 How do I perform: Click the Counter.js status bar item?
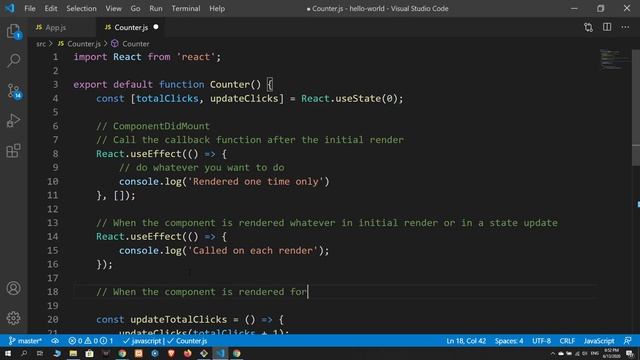coord(187,341)
